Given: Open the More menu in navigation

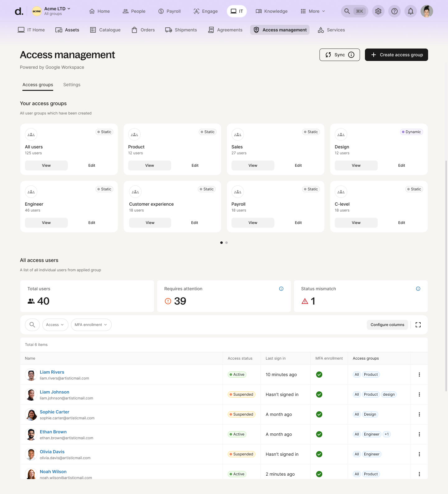Looking at the screenshot, I should click(313, 11).
